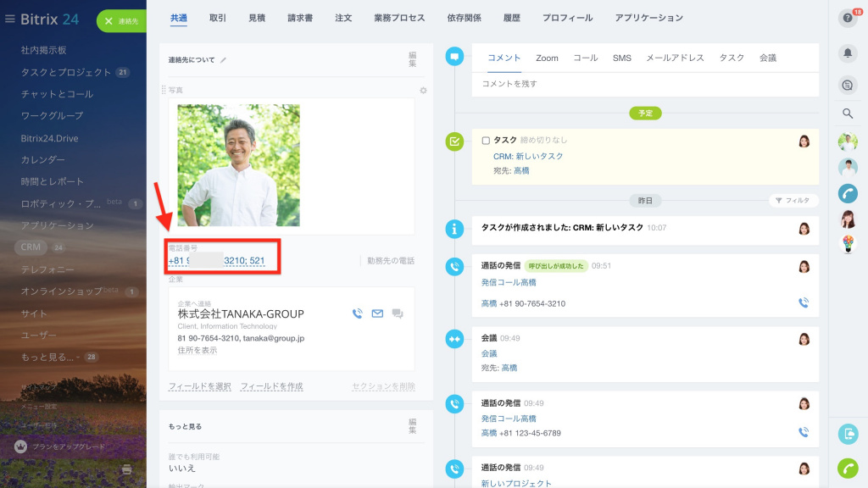
Task: Click the phone number link +81 ...3210; 521
Action: 216,261
